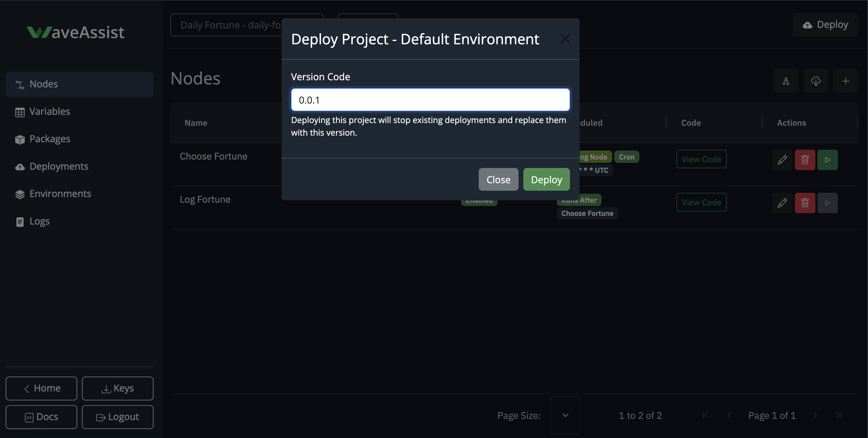Edit the Choose Fortune node with the pencil icon
868x438 pixels.
click(x=782, y=160)
